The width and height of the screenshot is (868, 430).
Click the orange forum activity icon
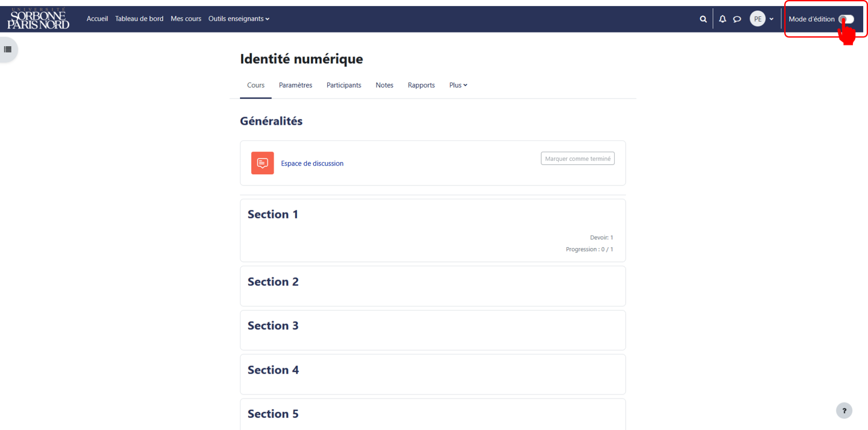tap(263, 163)
